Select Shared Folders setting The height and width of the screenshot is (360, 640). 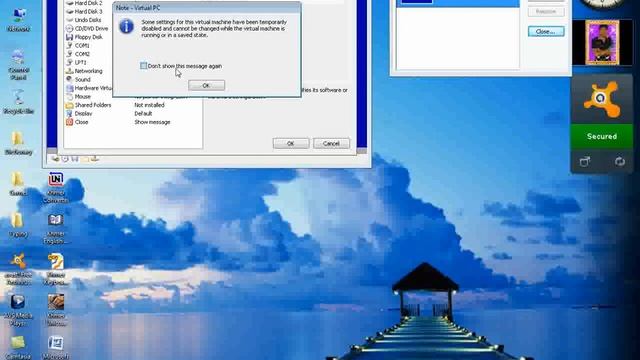pos(89,105)
